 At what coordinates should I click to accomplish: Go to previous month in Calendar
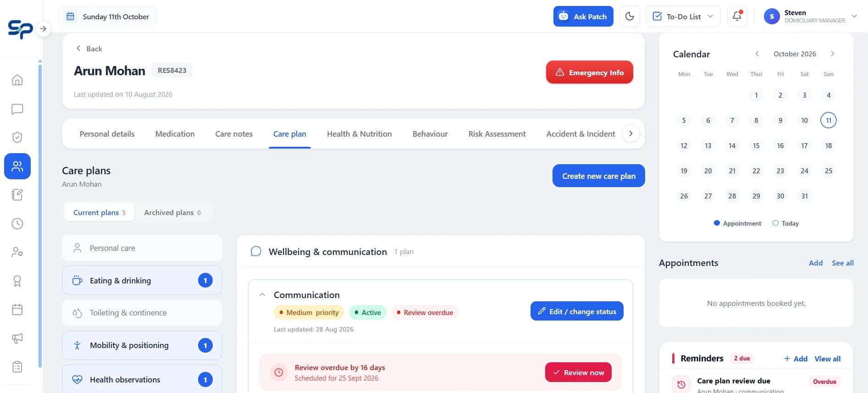(757, 54)
